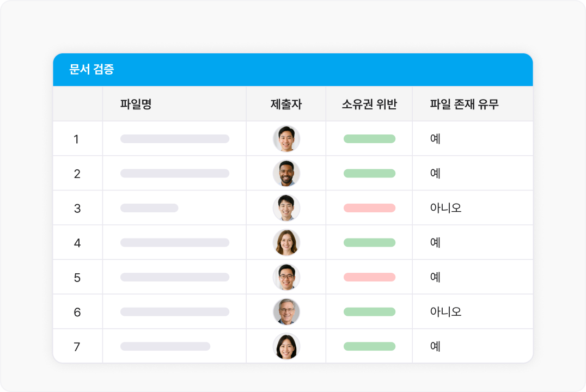Select row number 5
The height and width of the screenshot is (392, 586).
77,278
